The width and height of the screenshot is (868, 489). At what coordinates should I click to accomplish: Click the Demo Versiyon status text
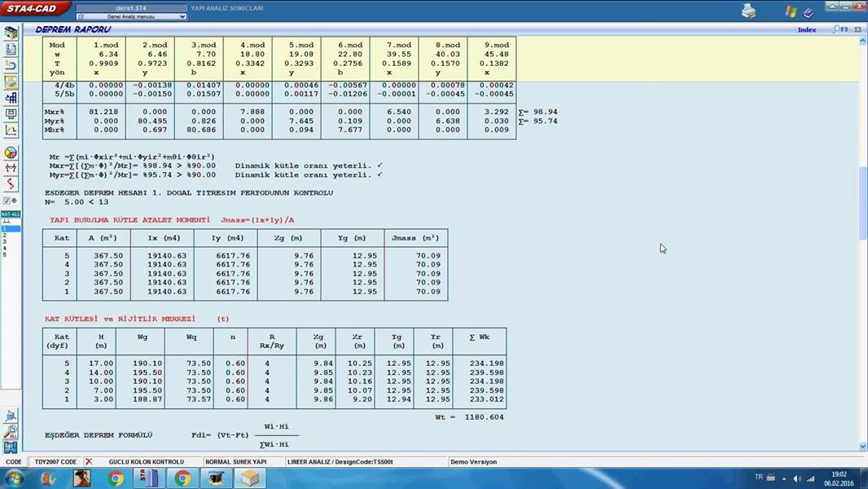tap(474, 462)
